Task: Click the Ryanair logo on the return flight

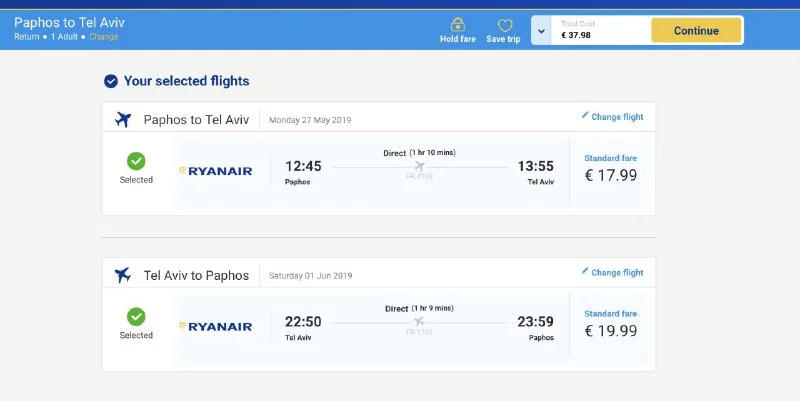Action: click(x=215, y=326)
